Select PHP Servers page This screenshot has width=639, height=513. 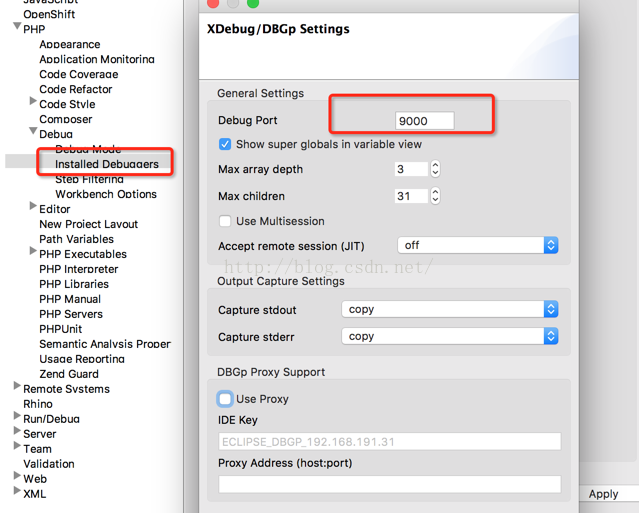pyautogui.click(x=71, y=314)
